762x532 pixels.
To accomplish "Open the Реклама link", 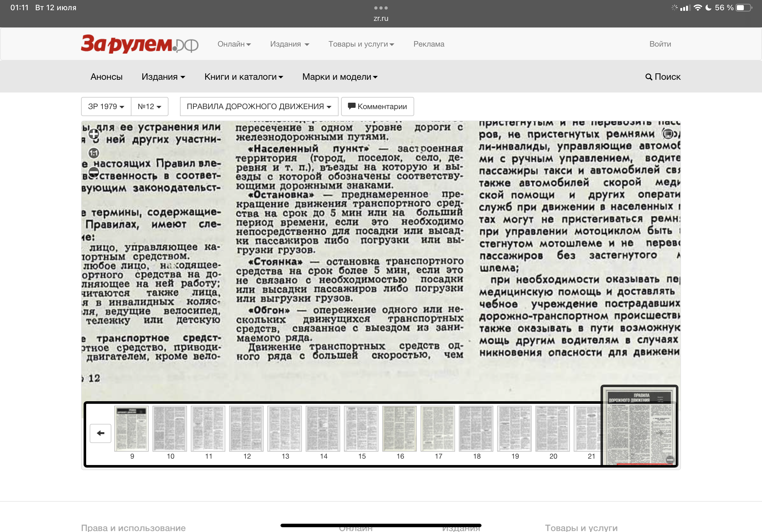I will [429, 44].
